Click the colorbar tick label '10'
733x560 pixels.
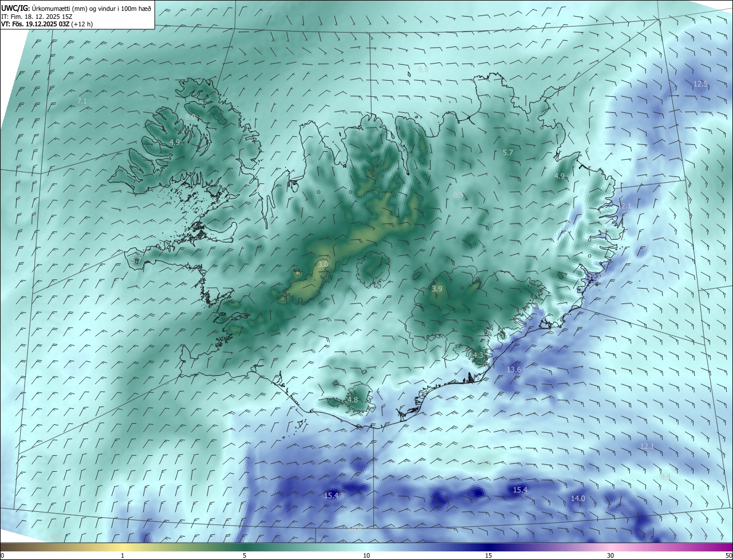point(366,555)
